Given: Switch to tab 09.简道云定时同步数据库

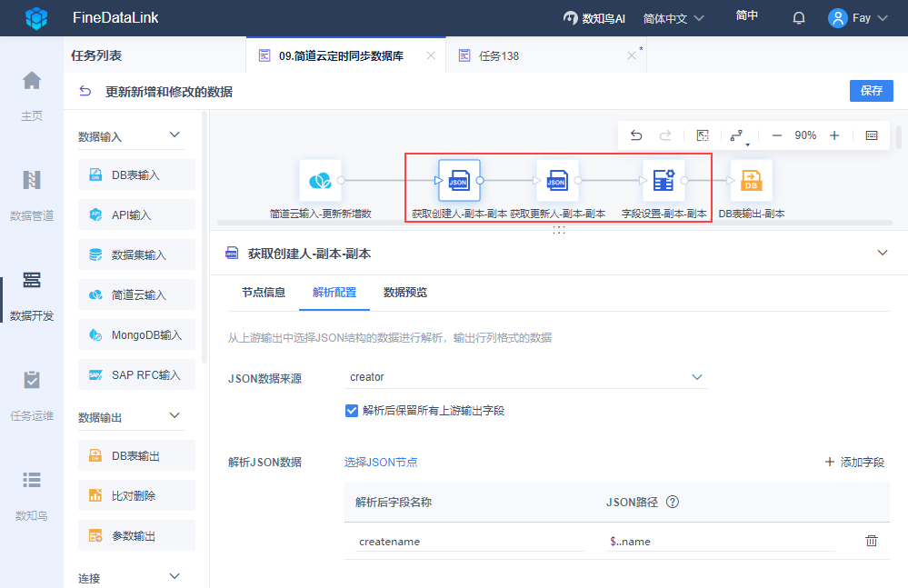Looking at the screenshot, I should pos(341,56).
